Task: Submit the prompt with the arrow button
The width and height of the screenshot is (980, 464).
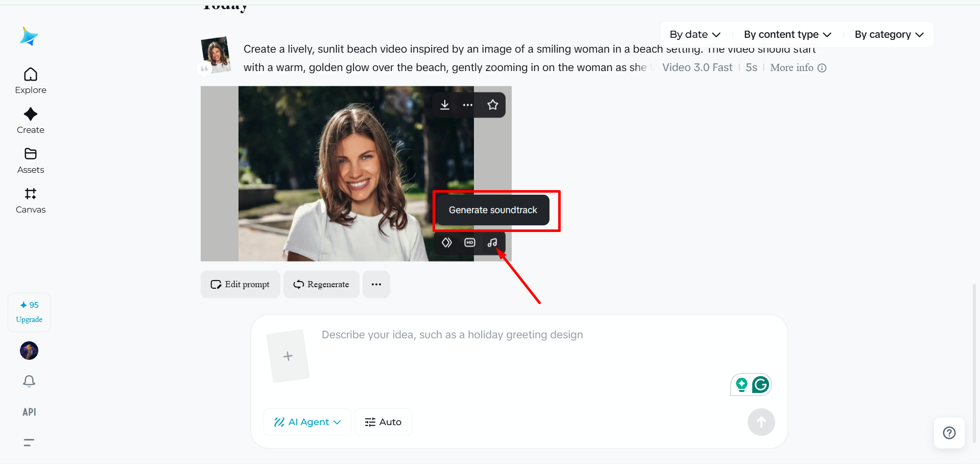Action: (761, 422)
